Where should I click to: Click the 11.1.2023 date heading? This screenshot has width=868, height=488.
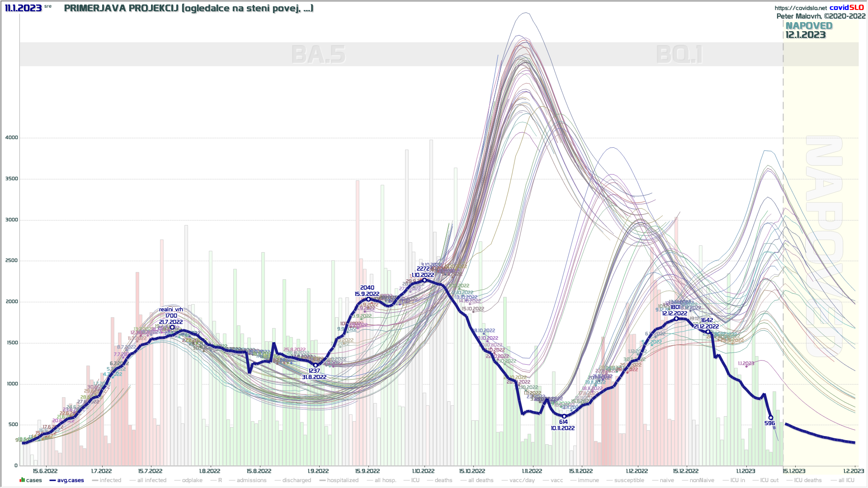point(24,8)
